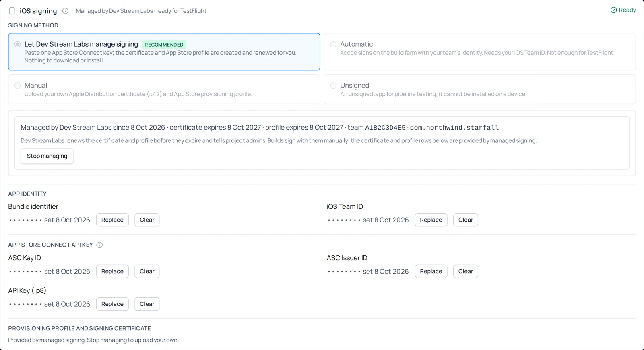Click the 'API Key (.p8)' label
The height and width of the screenshot is (350, 644).
pyautogui.click(x=27, y=290)
